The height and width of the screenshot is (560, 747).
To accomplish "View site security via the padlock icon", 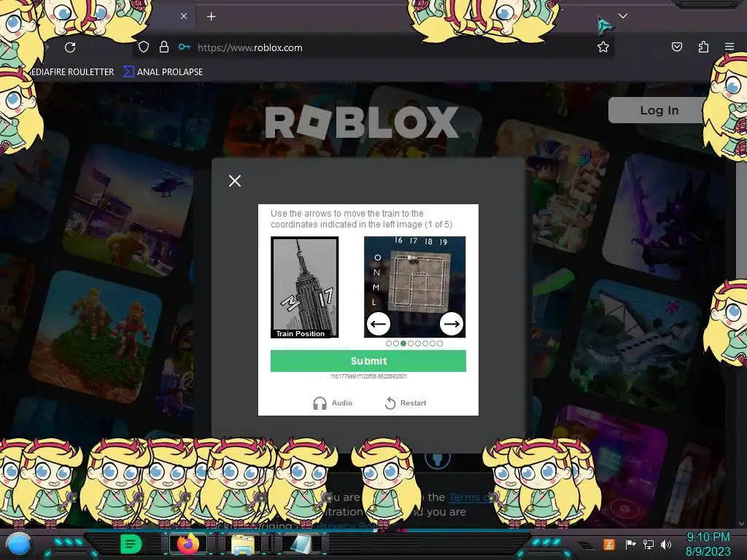I will pos(164,47).
